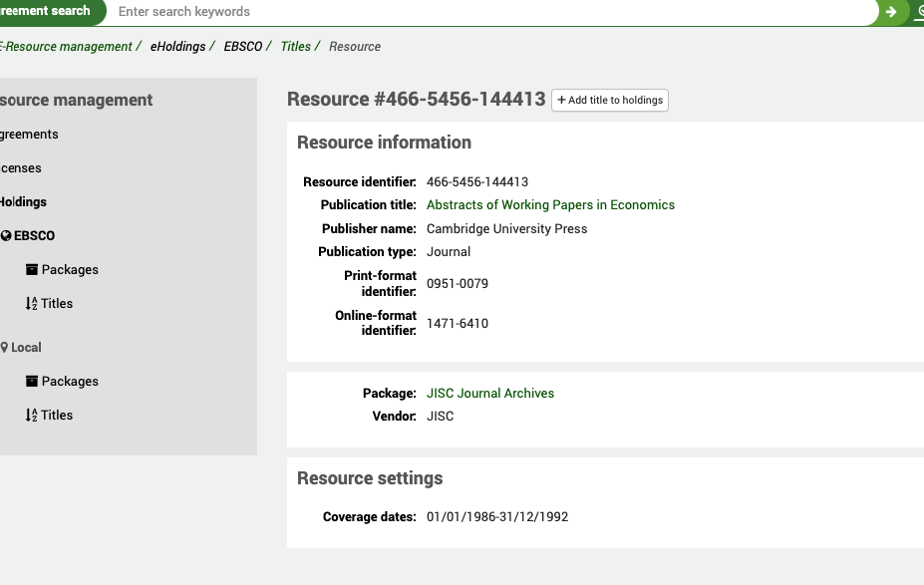Open the JISC Journal Archives package link
Viewport: 924px width, 585px height.
click(x=489, y=393)
